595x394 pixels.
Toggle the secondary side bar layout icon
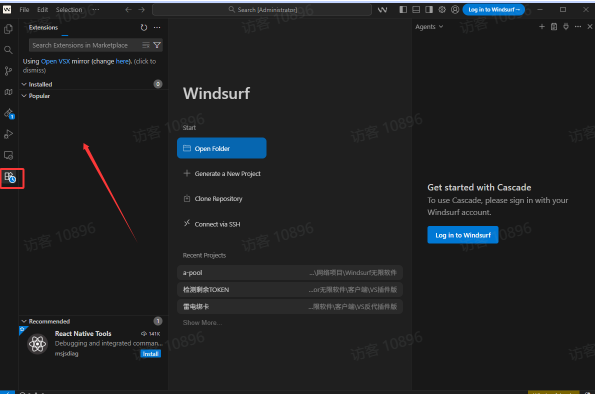429,9
